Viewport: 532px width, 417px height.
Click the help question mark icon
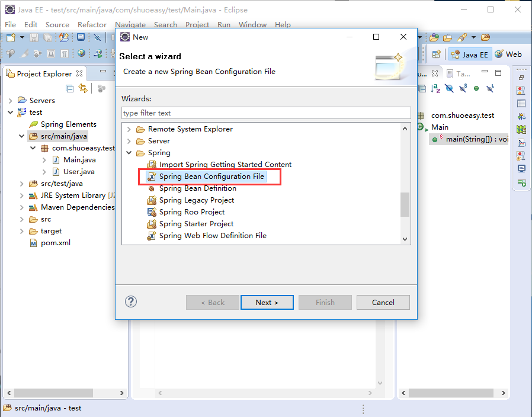[x=130, y=301]
